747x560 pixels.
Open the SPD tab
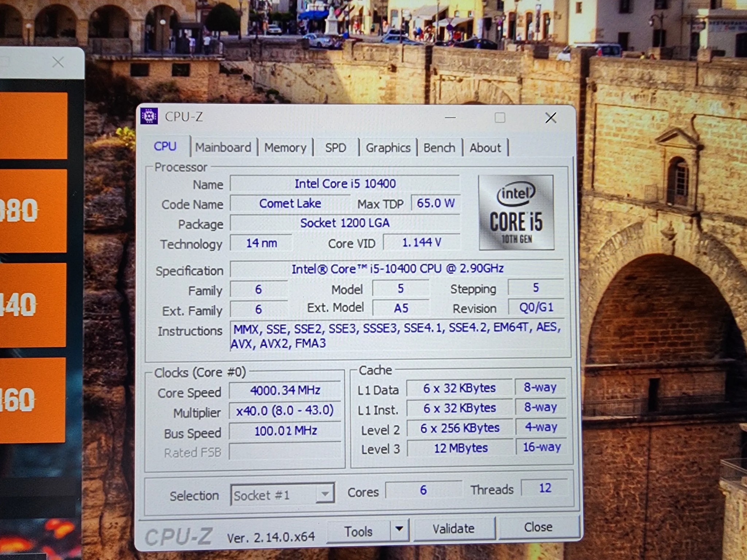click(x=336, y=148)
